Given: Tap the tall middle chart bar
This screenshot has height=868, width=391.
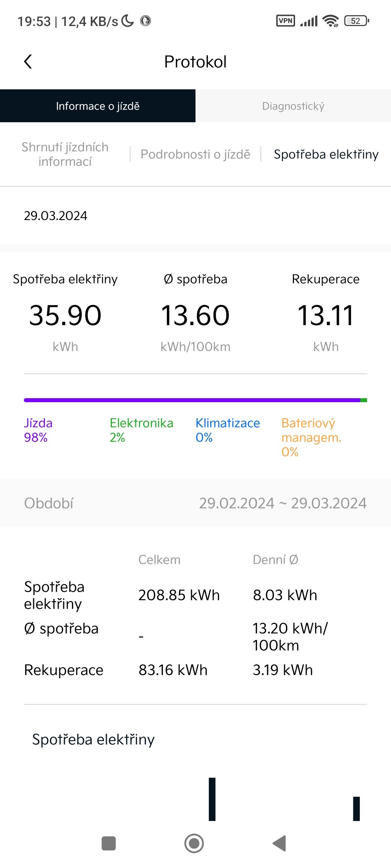Looking at the screenshot, I should (x=212, y=799).
